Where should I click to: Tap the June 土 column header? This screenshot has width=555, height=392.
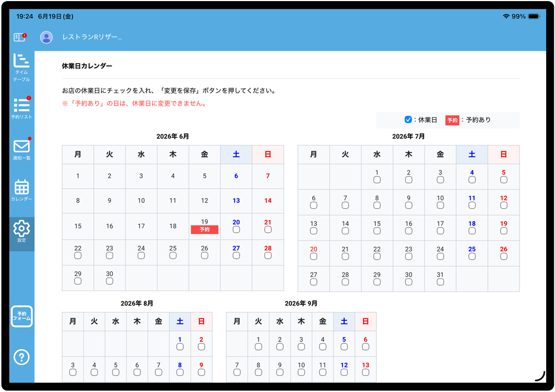(x=236, y=154)
